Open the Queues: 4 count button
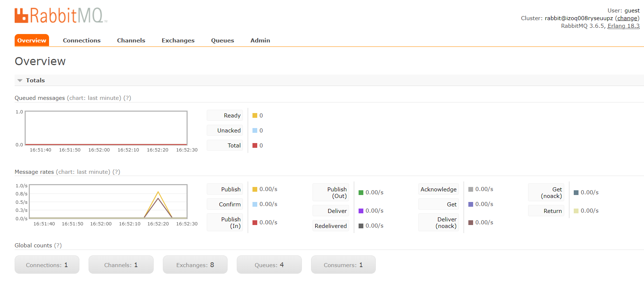 [x=269, y=265]
